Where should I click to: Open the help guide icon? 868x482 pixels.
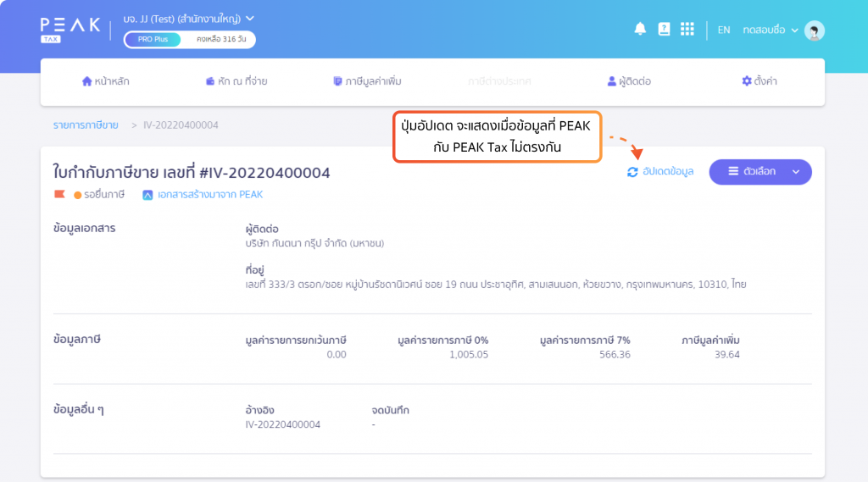[x=664, y=29]
